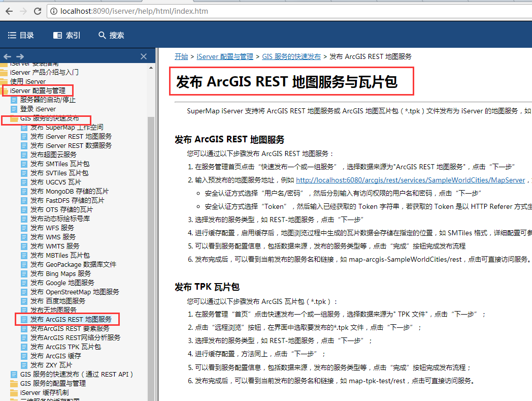Select 发布 MongoDB 存储的瓦片
The width and height of the screenshot is (532, 401).
tap(70, 192)
